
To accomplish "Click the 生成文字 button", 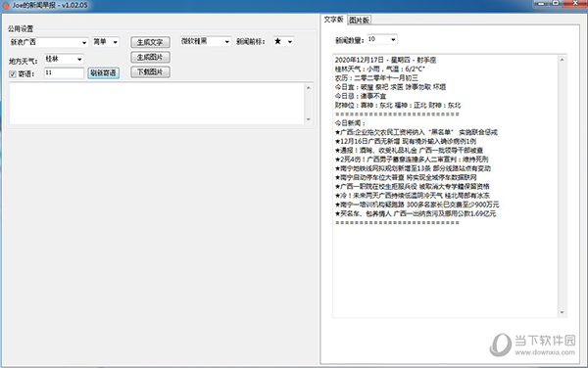I will pyautogui.click(x=150, y=42).
